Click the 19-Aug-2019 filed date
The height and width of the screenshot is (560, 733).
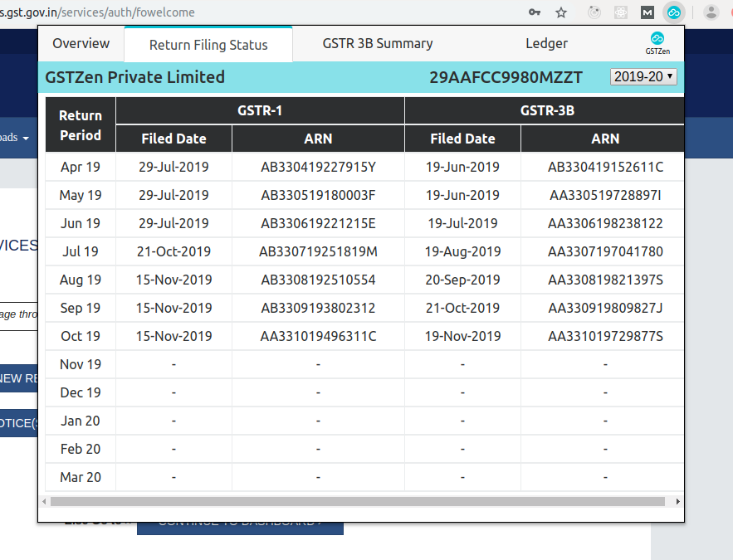click(462, 251)
